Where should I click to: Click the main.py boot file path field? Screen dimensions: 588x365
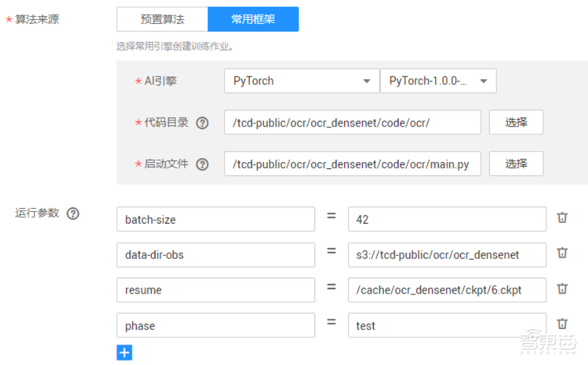(x=352, y=164)
